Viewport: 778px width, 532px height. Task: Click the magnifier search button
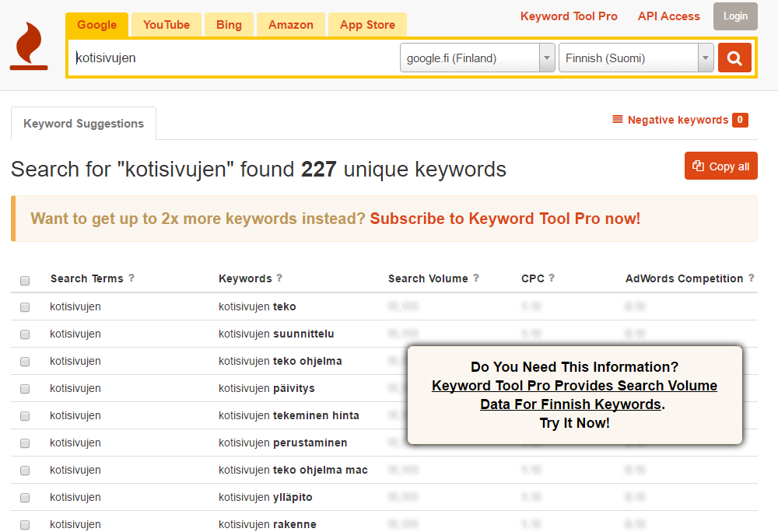[x=734, y=58]
